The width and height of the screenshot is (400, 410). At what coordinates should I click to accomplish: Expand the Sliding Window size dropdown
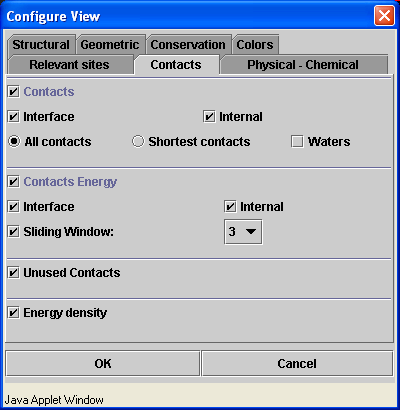pos(243,232)
